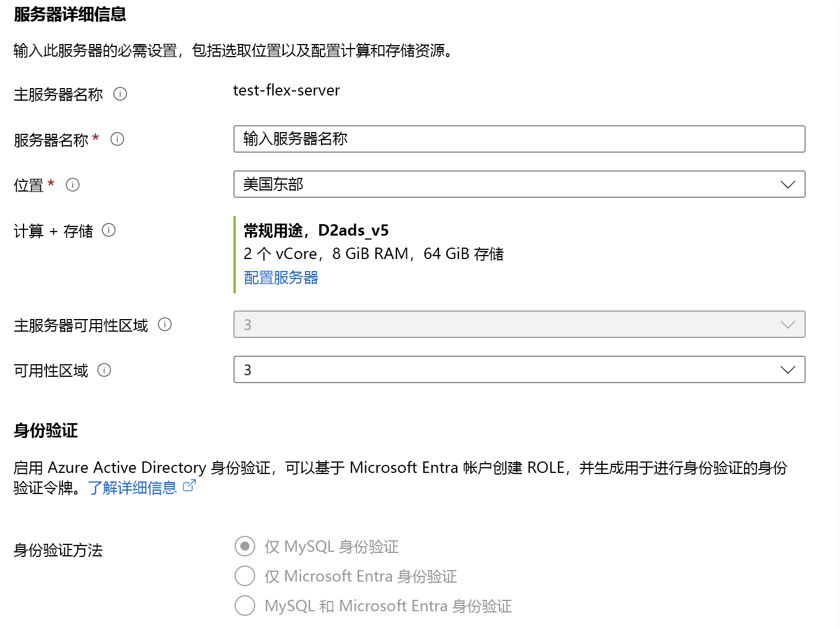Click info icon beside 服务器名称 label

point(117,139)
